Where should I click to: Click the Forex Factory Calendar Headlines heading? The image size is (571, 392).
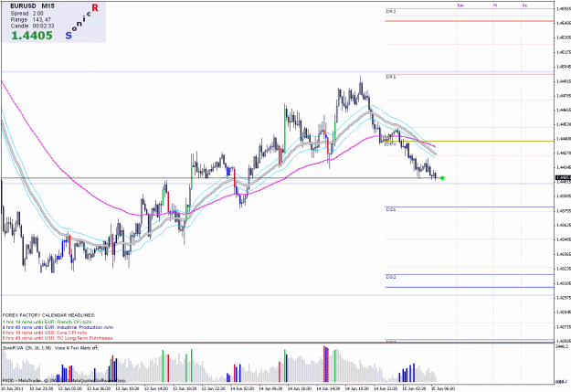pyautogui.click(x=48, y=315)
